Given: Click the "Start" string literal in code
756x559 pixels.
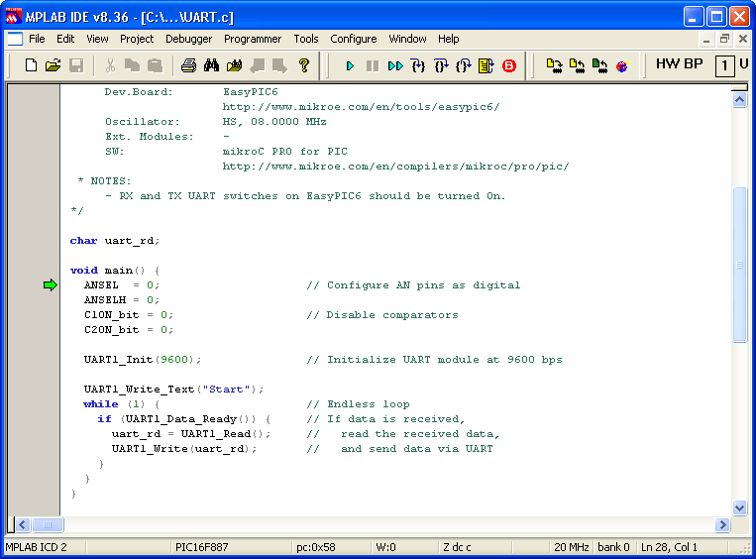Looking at the screenshot, I should [226, 390].
